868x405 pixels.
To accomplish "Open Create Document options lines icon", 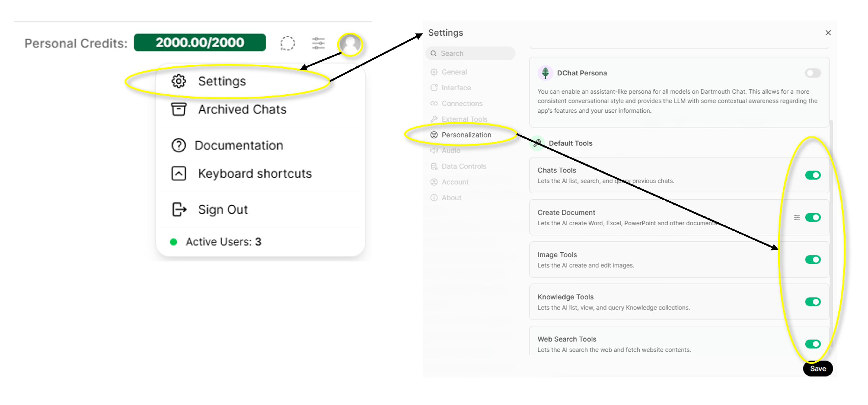I will pyautogui.click(x=797, y=217).
